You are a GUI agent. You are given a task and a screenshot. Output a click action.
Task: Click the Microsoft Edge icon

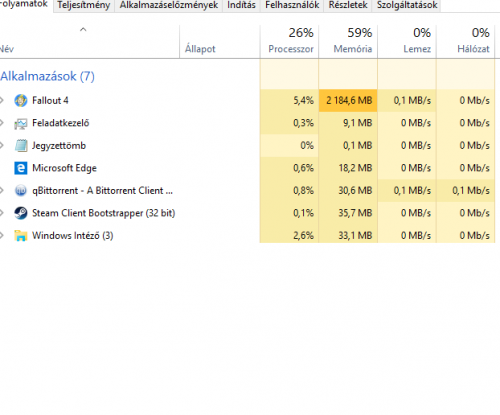(21, 168)
